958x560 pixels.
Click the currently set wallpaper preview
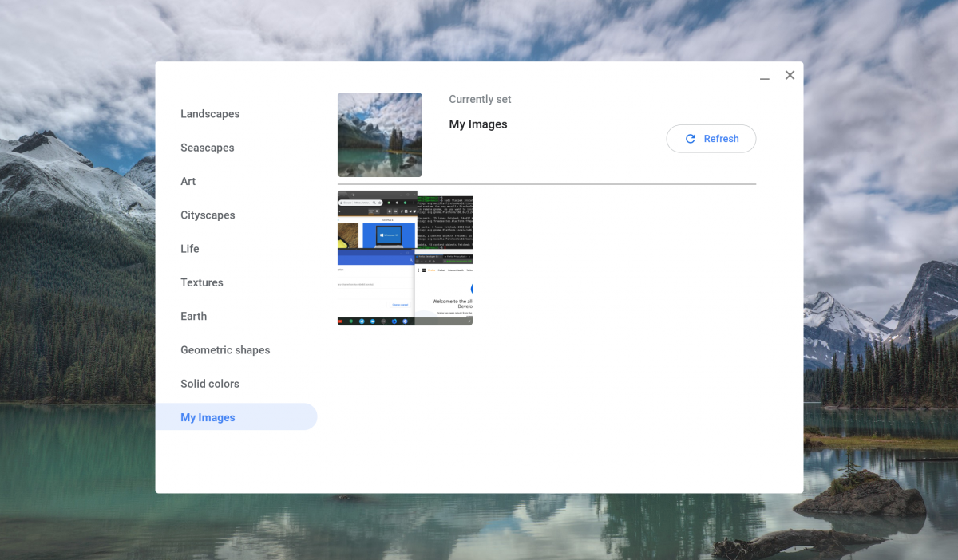(x=379, y=134)
